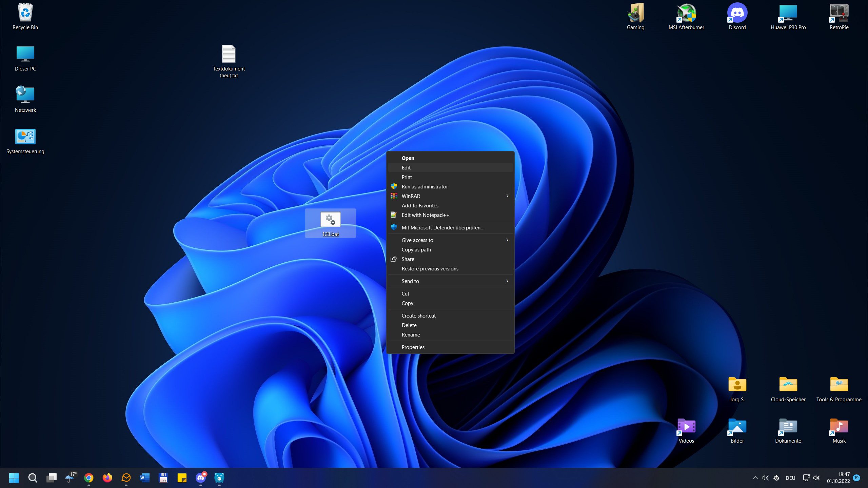This screenshot has height=488, width=868.
Task: Click the Sticky Notes taskbar icon
Action: pyautogui.click(x=182, y=478)
